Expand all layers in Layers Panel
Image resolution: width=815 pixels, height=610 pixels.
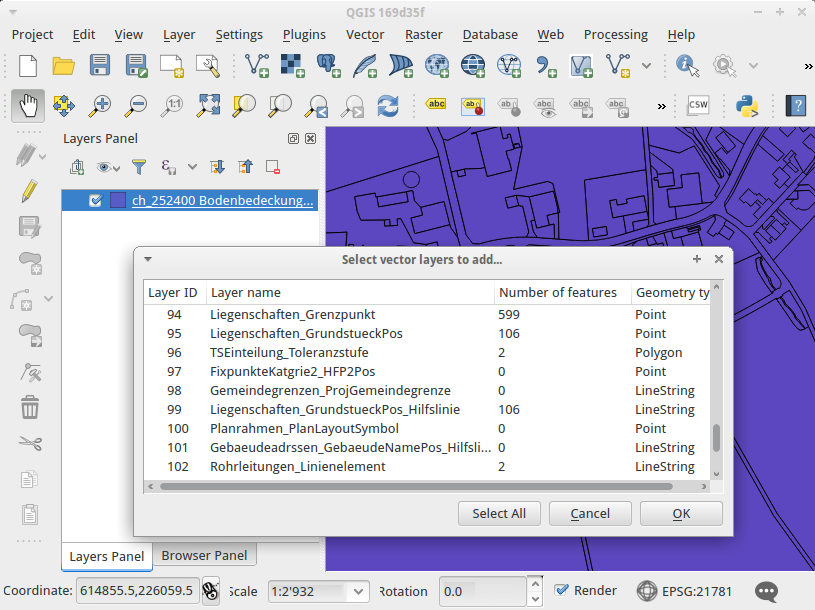(217, 167)
